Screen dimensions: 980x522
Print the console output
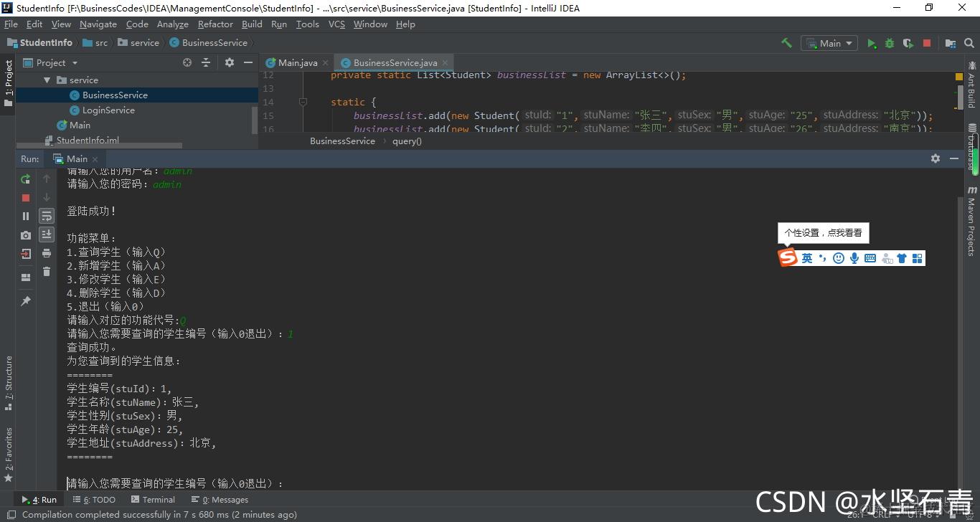[x=47, y=253]
